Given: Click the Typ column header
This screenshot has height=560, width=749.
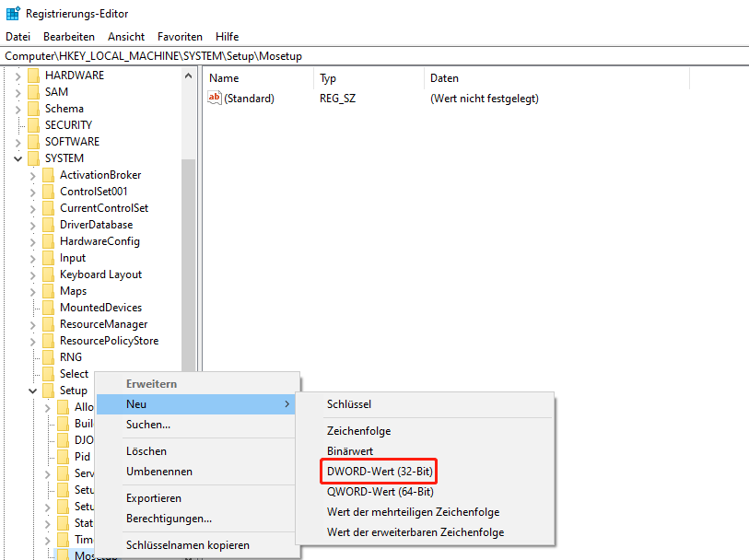Looking at the screenshot, I should [369, 78].
